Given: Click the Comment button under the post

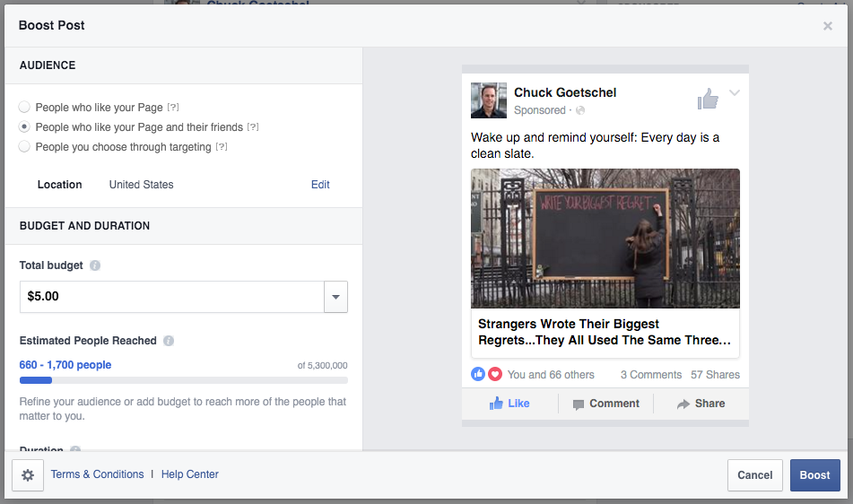Looking at the screenshot, I should click(x=605, y=404).
